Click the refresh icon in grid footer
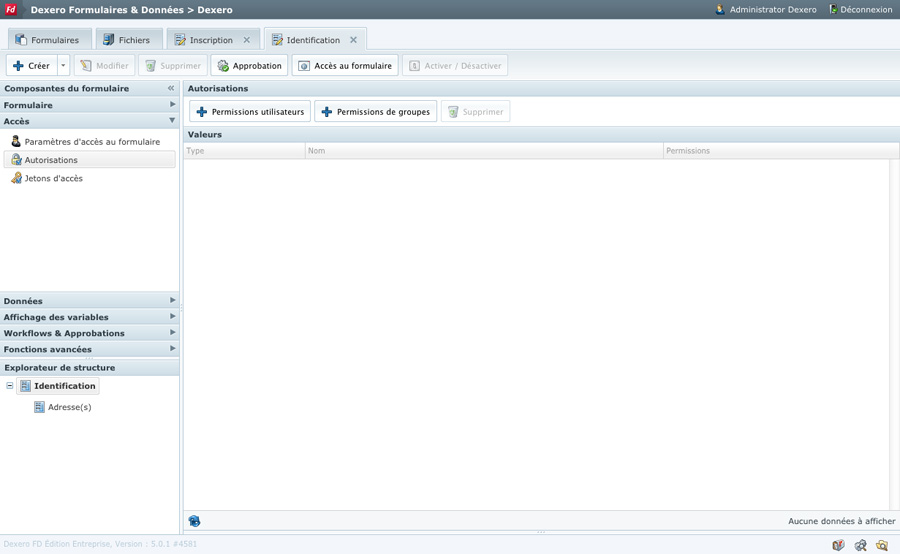This screenshot has width=900, height=554. pos(194,521)
